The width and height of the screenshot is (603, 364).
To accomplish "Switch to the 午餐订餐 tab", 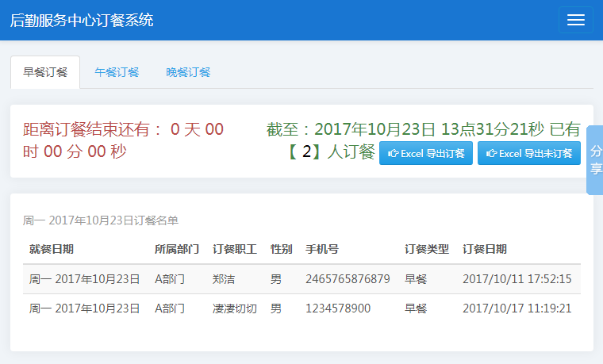I will pos(117,72).
